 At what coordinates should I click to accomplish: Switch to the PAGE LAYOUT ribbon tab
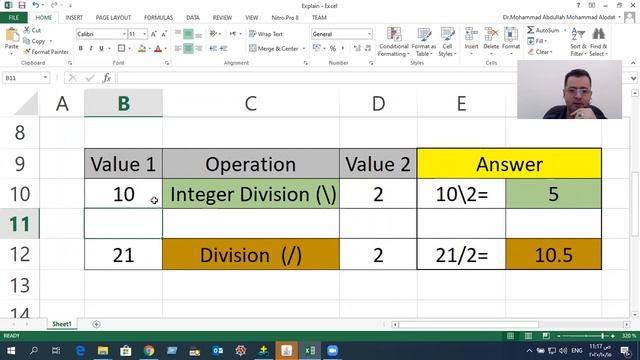(x=113, y=18)
